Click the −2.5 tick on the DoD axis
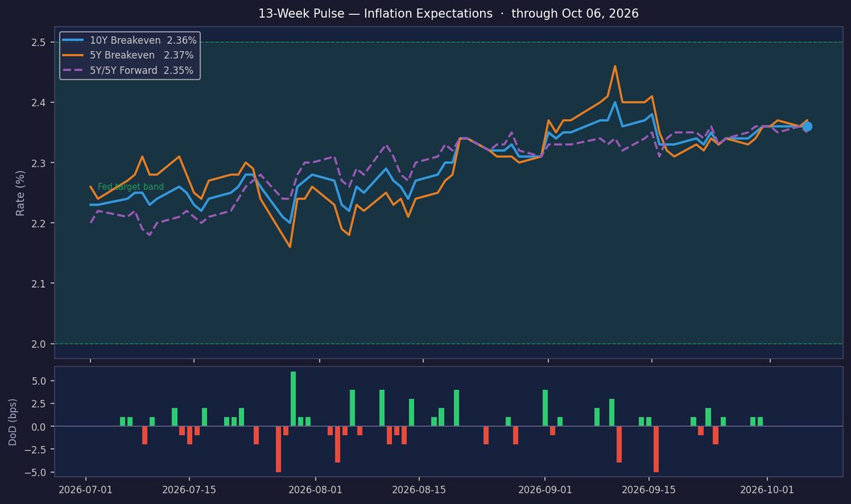The height and width of the screenshot is (504, 851). 36,449
